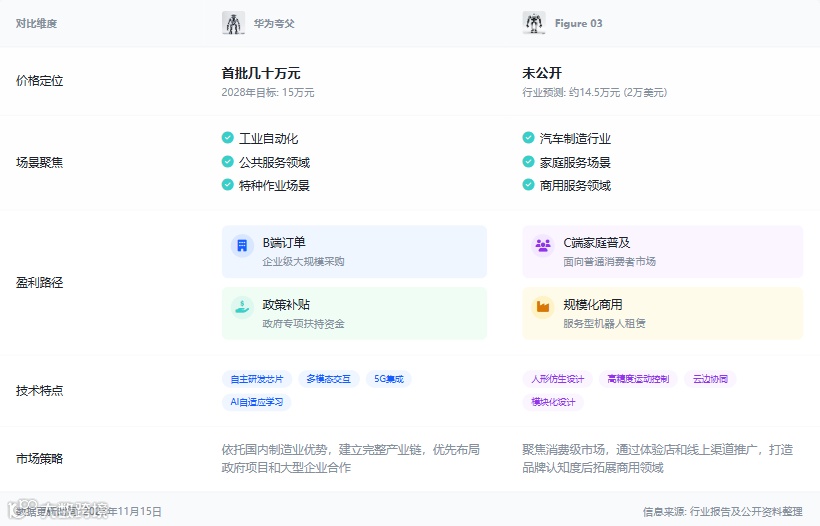Click the 汽车制造行业 list item text
Screen dimensions: 820x526
575,139
